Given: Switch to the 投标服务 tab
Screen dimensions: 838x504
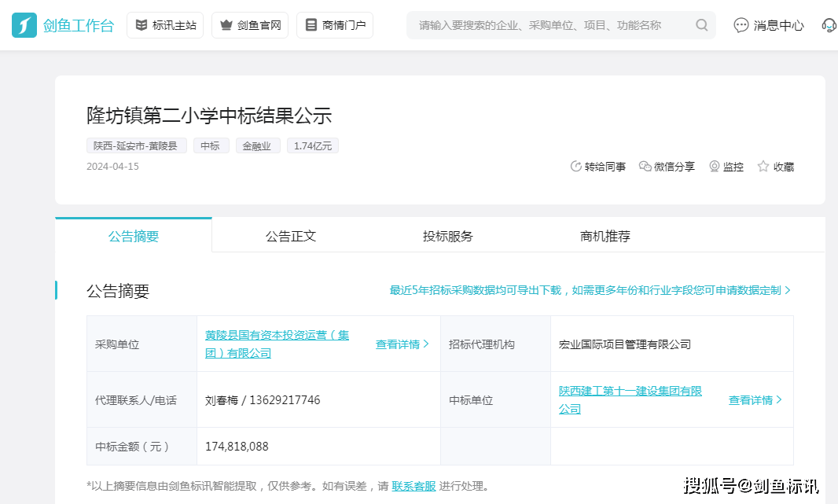Looking at the screenshot, I should click(448, 236).
